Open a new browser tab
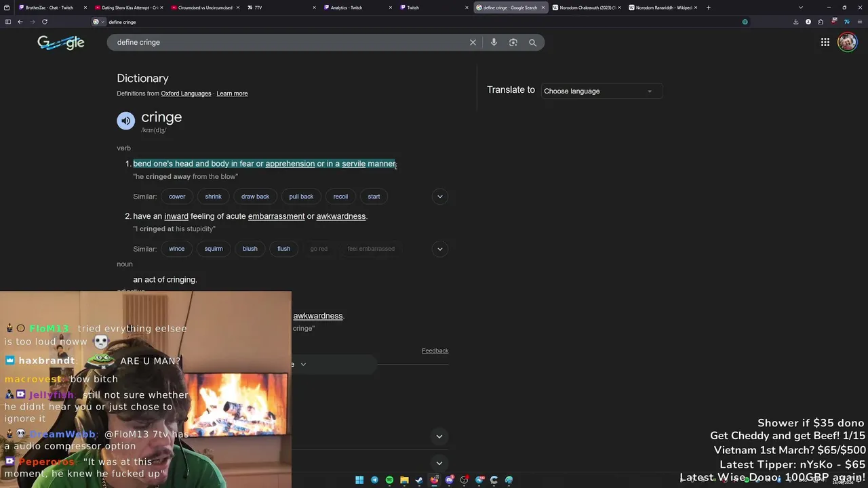 pyautogui.click(x=708, y=7)
